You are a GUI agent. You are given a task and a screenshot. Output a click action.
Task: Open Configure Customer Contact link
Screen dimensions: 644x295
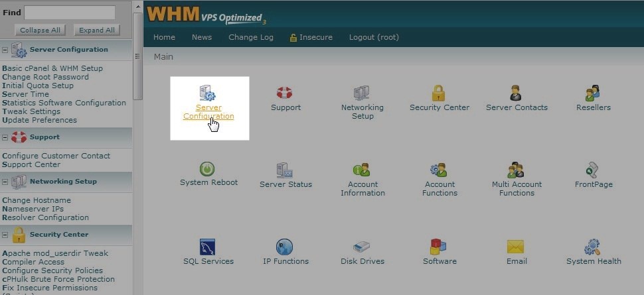click(x=56, y=156)
